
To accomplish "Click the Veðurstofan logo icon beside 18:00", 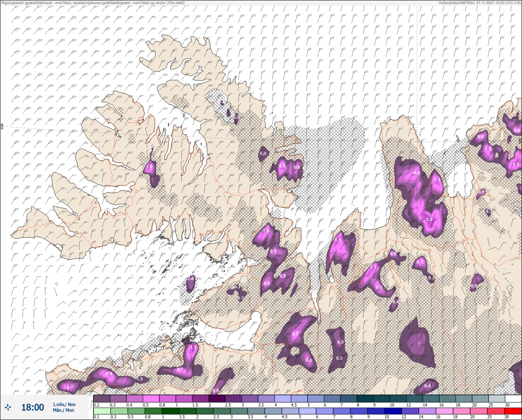I will click(x=8, y=407).
